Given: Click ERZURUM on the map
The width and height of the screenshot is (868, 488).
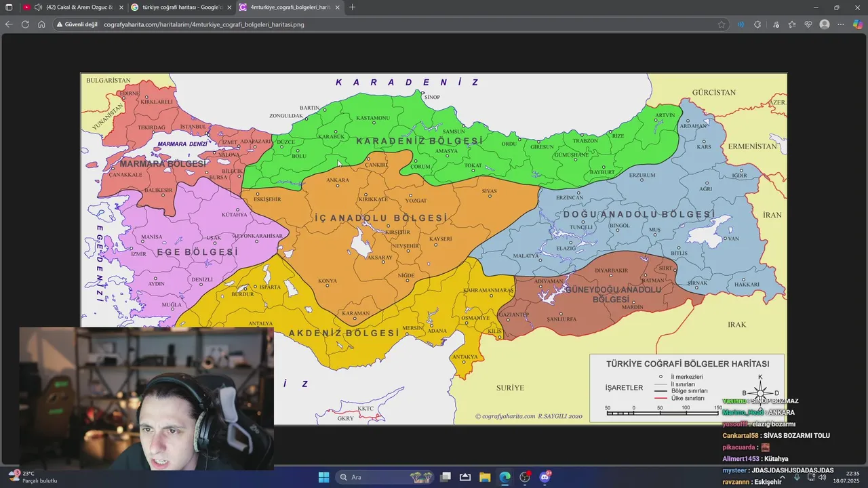Looking at the screenshot, I should (x=642, y=175).
